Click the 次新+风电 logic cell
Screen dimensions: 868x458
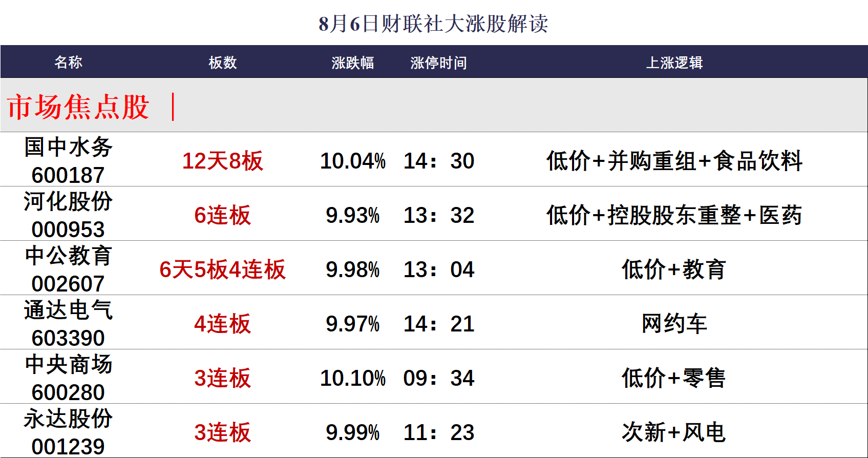(674, 432)
